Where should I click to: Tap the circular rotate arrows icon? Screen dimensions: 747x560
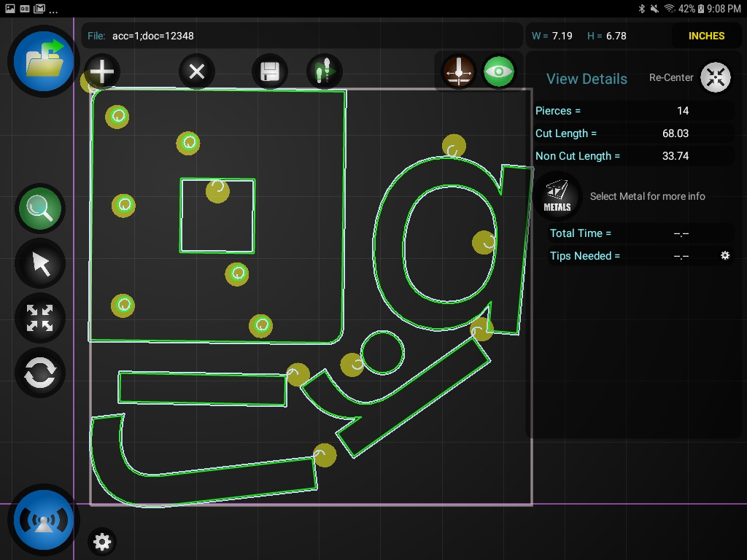40,374
